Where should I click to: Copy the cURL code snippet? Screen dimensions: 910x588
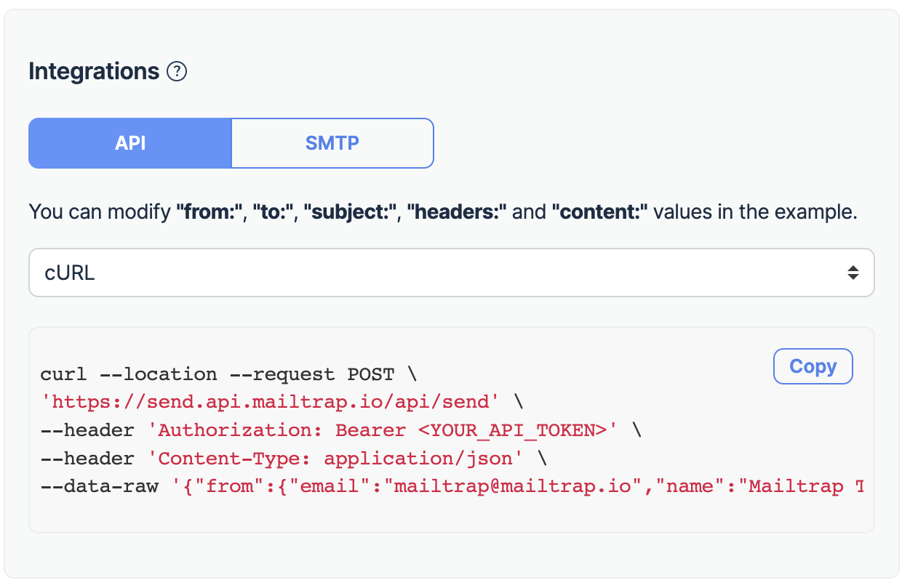(813, 366)
